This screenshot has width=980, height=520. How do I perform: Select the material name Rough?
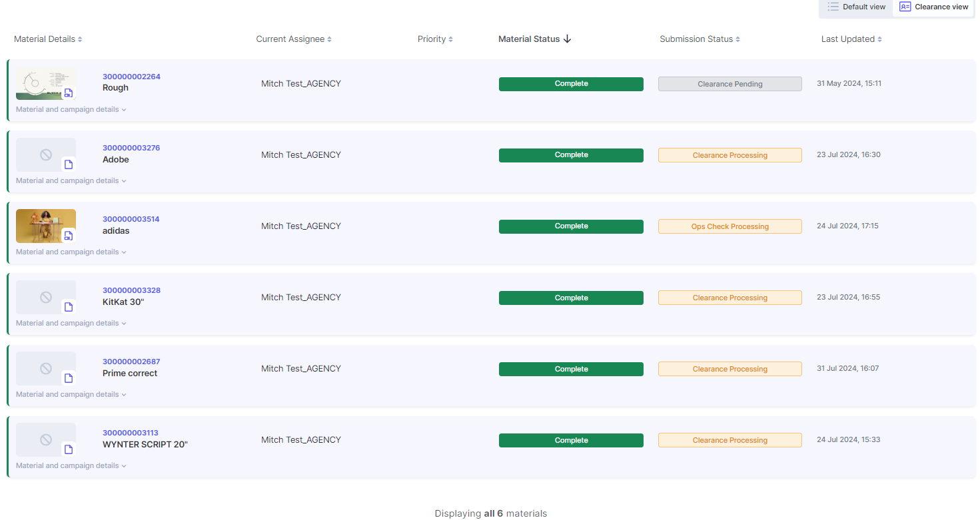pyautogui.click(x=115, y=88)
